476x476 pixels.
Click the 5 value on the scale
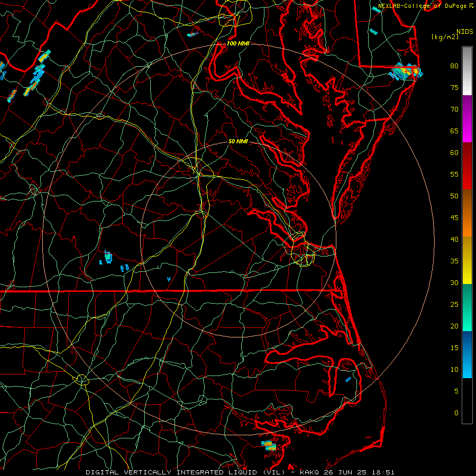pyautogui.click(x=456, y=391)
